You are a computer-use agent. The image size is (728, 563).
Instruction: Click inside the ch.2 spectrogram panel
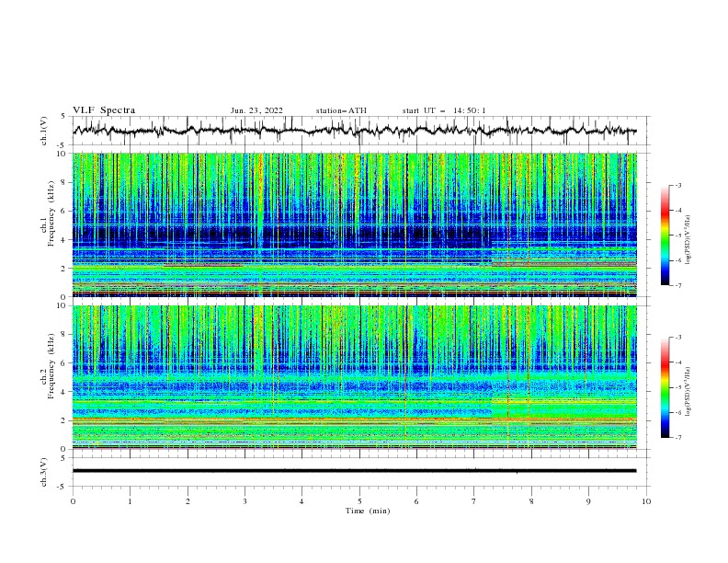(354, 377)
